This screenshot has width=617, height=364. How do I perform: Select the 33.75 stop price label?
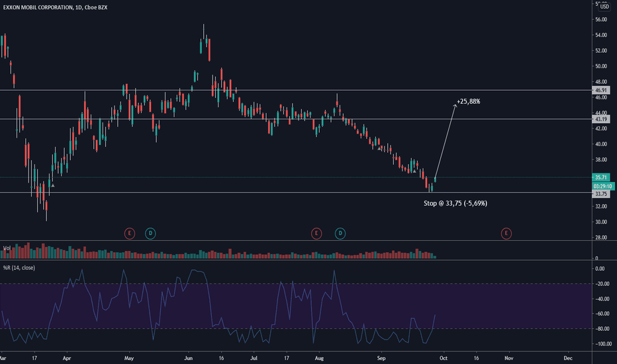(x=601, y=194)
